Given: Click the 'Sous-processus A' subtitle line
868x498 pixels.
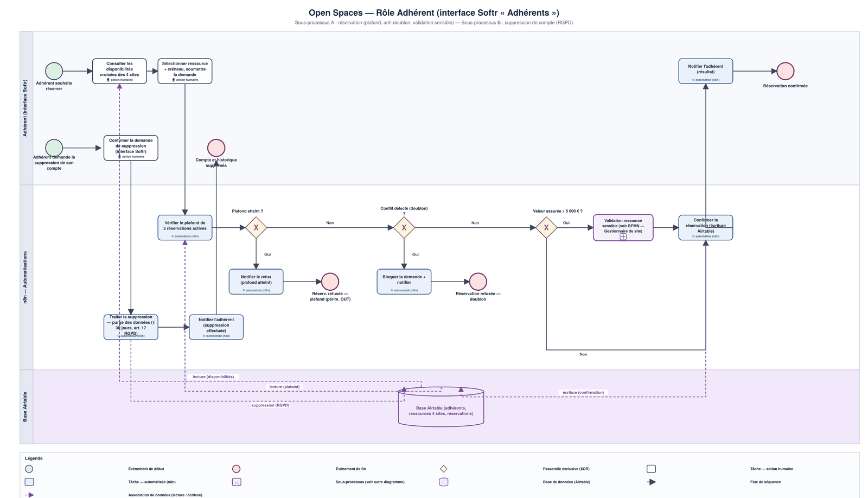Looking at the screenshot, I should click(434, 23).
